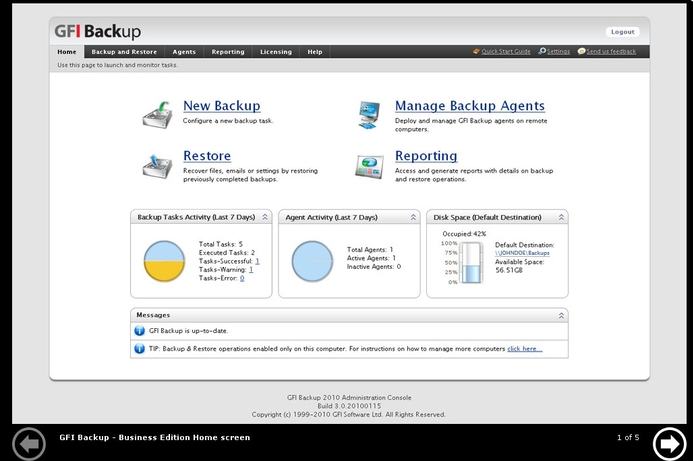Go to the previous slide arrow

pyautogui.click(x=29, y=444)
